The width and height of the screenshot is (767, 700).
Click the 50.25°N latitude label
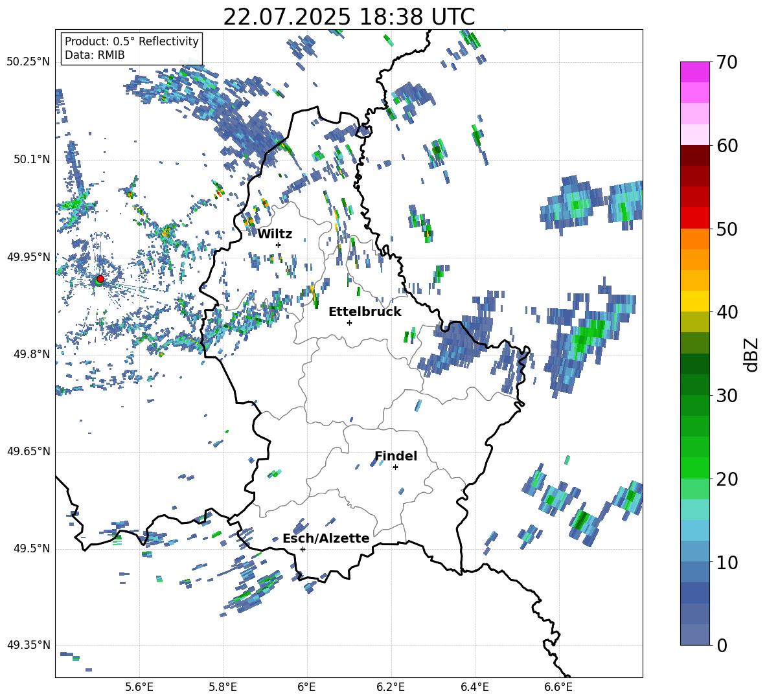point(29,62)
